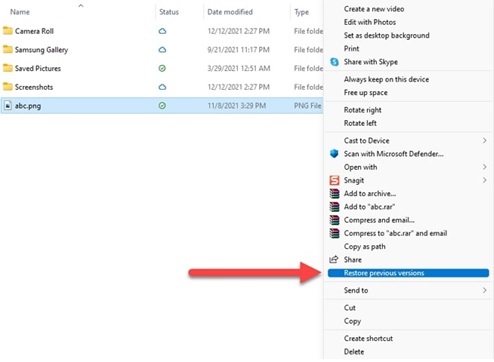The image size is (494, 362).
Task: Select Edit with Photos
Action: click(370, 22)
